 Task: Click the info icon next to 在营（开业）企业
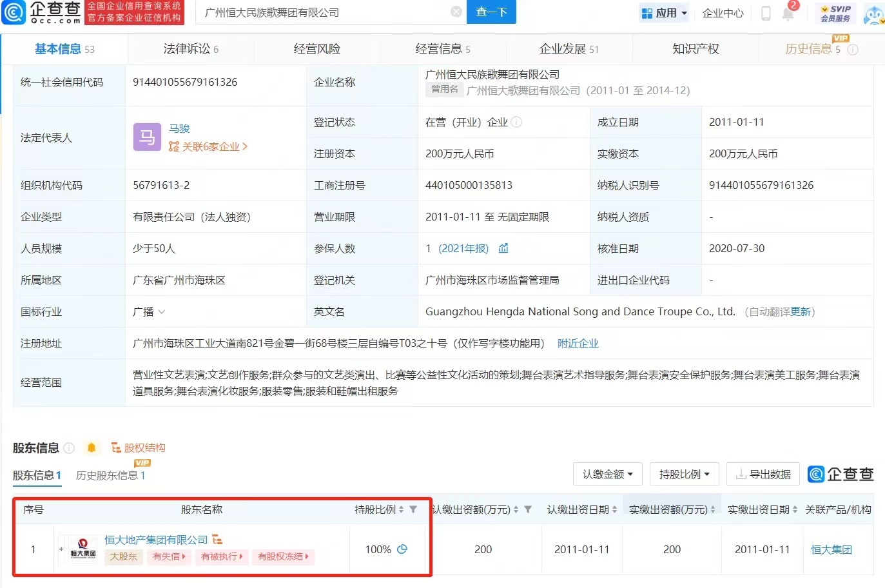click(516, 122)
